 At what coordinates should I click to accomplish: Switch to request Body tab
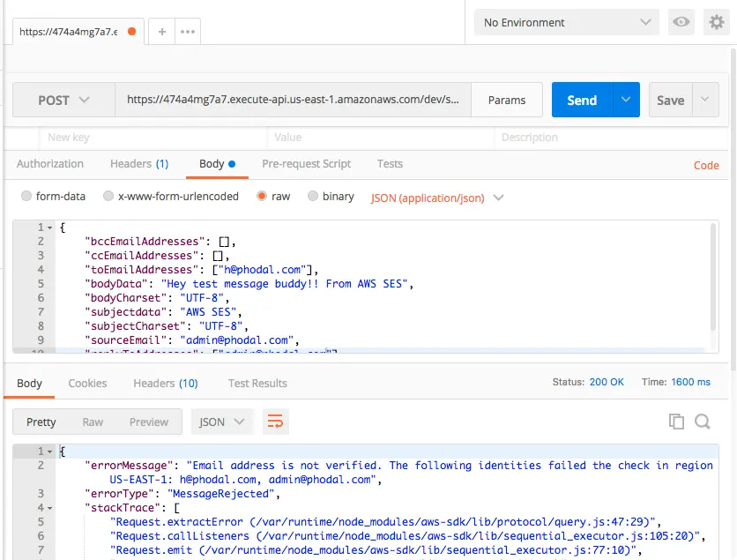pos(217,164)
